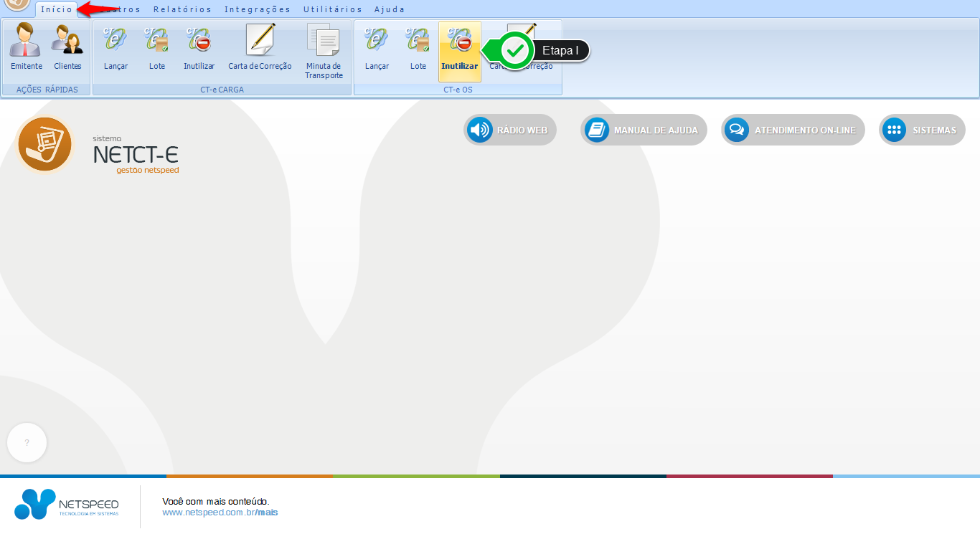Image resolution: width=980 pixels, height=534 pixels.
Task: Start Atendimento On-line chat
Action: coord(793,130)
